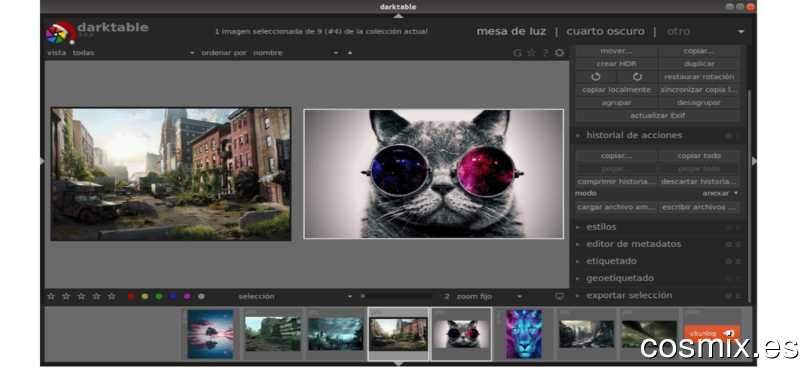Open the modo anexar dropdown
Image resolution: width=800 pixels, height=367 pixels.
[720, 193]
